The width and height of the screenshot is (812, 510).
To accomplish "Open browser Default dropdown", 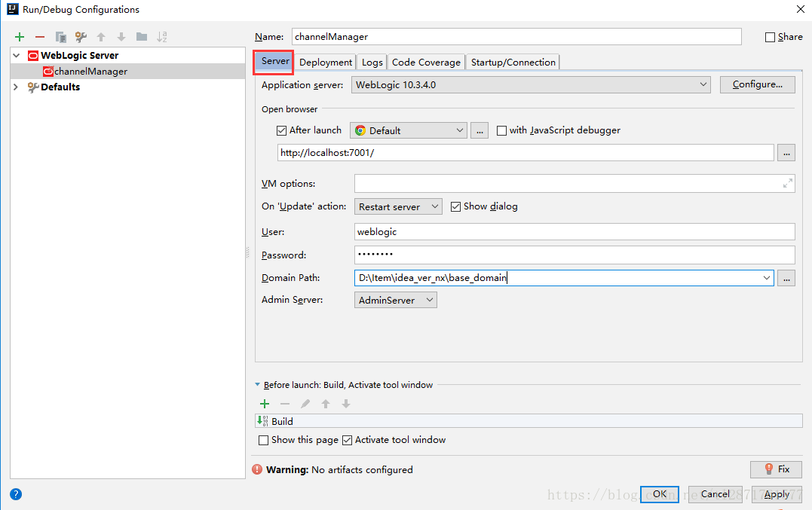I will tap(409, 131).
